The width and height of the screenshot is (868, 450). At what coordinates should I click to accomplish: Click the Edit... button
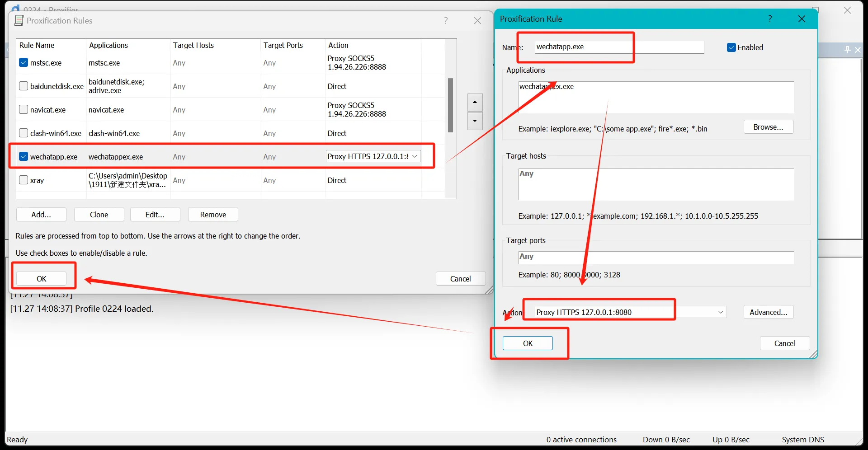click(155, 215)
